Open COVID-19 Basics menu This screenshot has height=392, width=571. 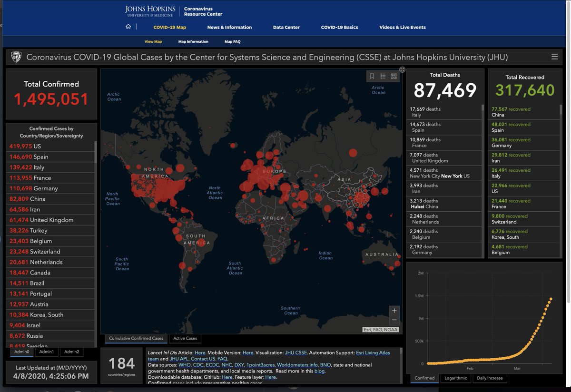(340, 27)
